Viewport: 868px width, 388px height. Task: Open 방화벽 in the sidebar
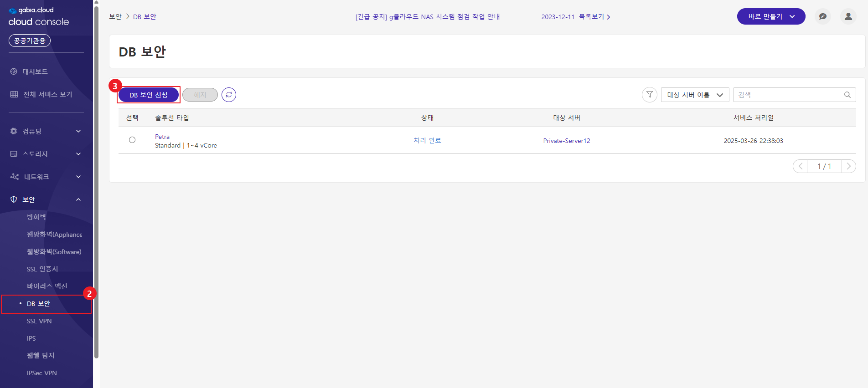tap(36, 217)
